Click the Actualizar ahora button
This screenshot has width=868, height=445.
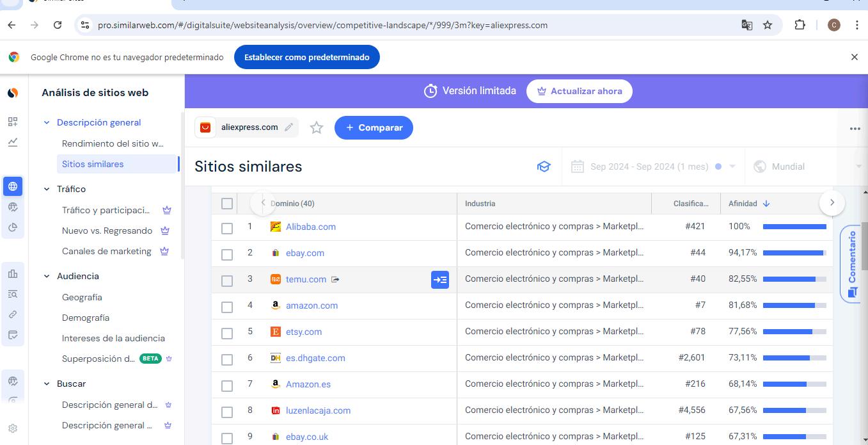(580, 91)
